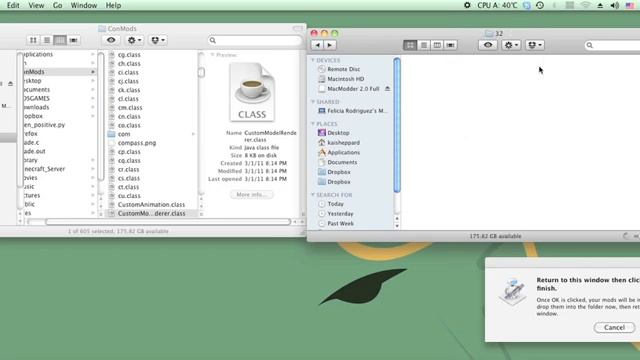Open Documents in sidebar Places
640x360 pixels.
[342, 162]
